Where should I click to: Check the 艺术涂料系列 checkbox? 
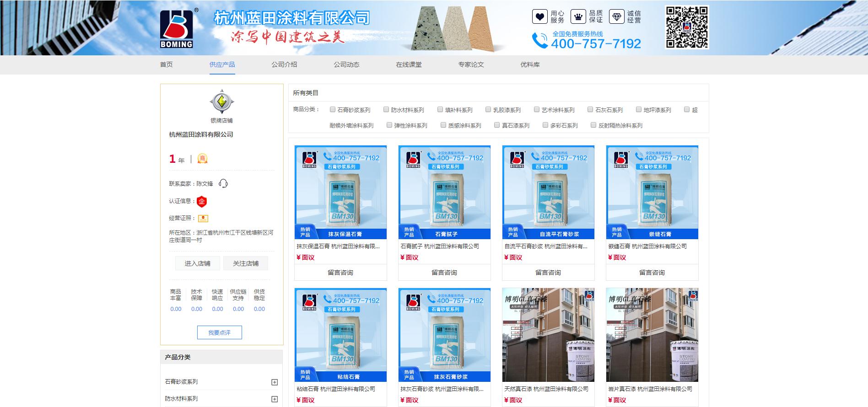[537, 109]
